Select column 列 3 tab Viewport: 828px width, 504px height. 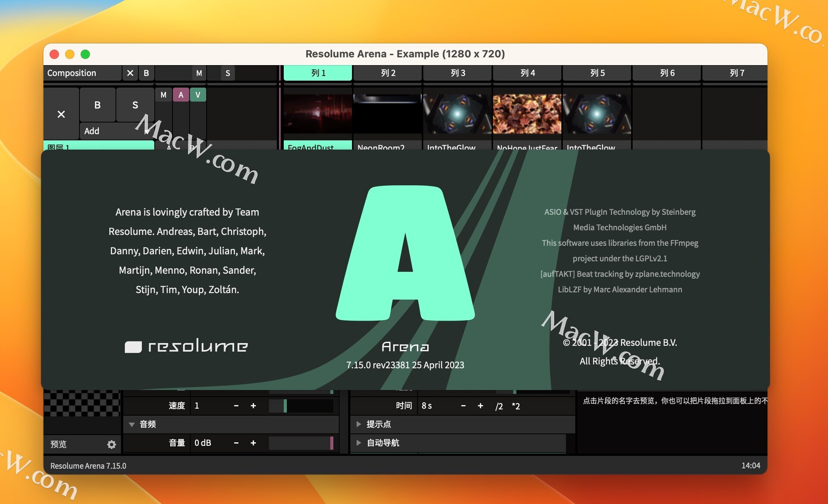pos(458,73)
